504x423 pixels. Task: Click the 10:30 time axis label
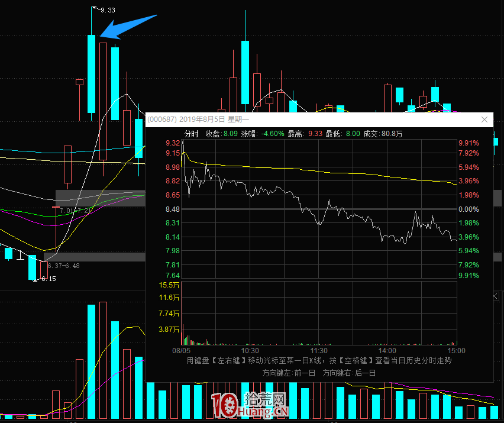[250, 350]
